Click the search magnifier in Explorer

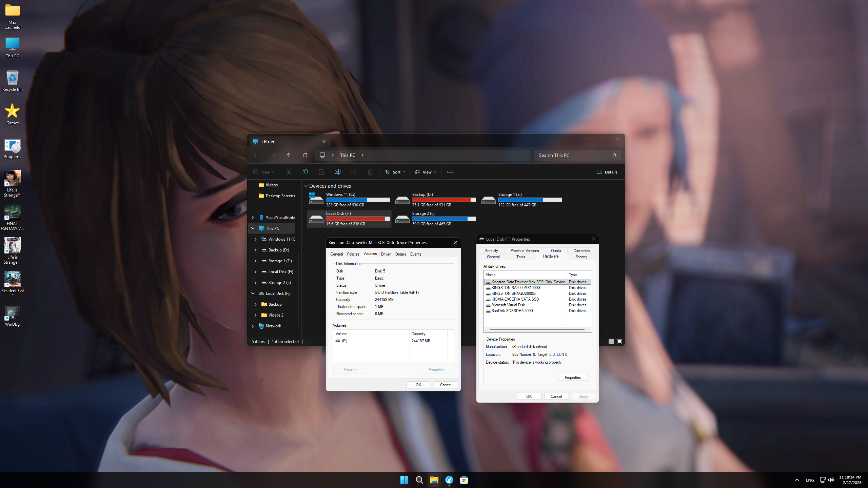pyautogui.click(x=614, y=155)
